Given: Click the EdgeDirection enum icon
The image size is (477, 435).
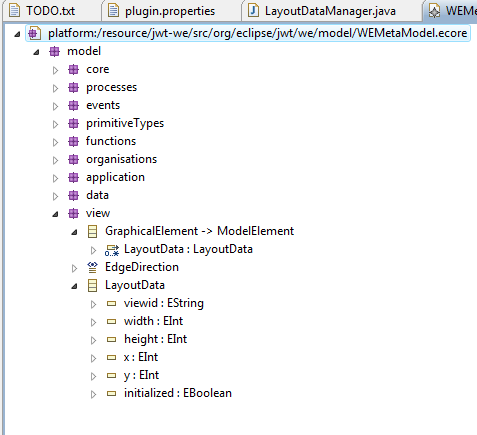Looking at the screenshot, I should [x=92, y=267].
